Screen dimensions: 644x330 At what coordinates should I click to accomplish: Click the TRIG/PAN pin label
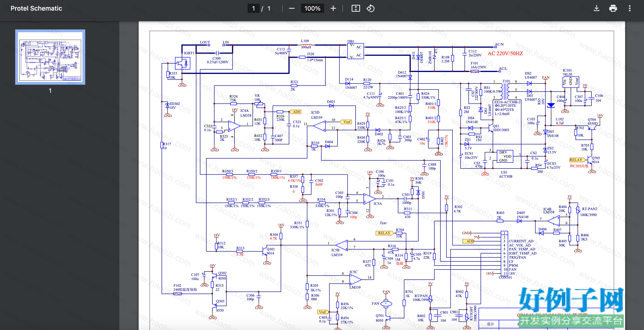point(517,258)
